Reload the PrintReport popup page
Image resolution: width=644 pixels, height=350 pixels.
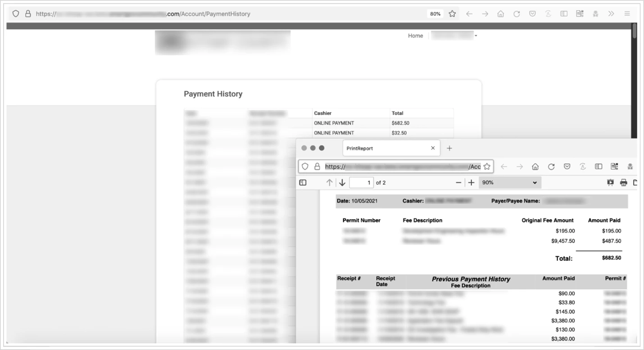pos(551,166)
